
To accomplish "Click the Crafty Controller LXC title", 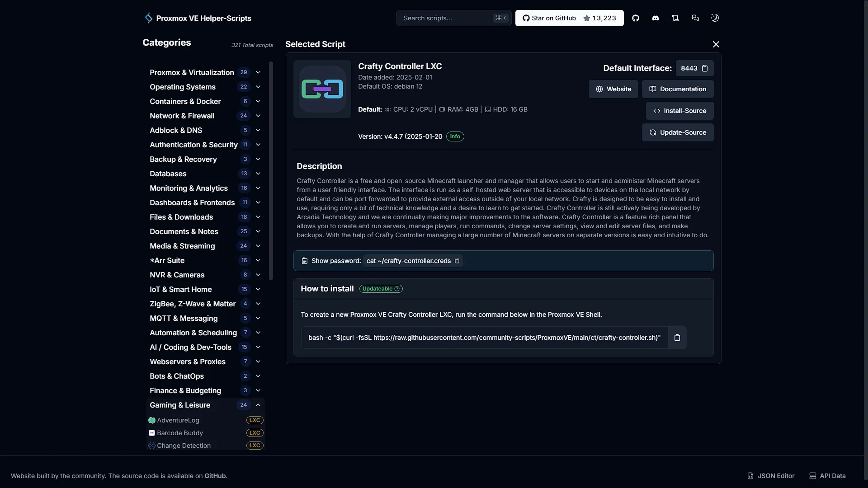I will click(400, 66).
